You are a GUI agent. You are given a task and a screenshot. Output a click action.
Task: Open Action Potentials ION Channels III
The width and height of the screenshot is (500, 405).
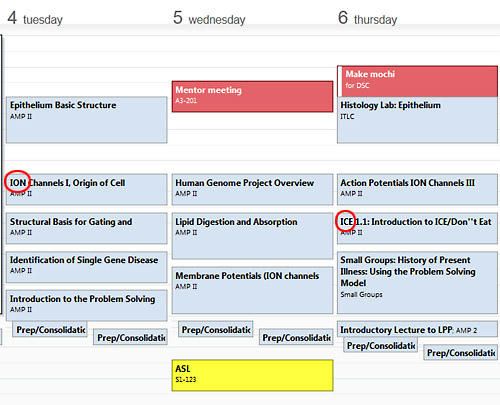point(417,189)
